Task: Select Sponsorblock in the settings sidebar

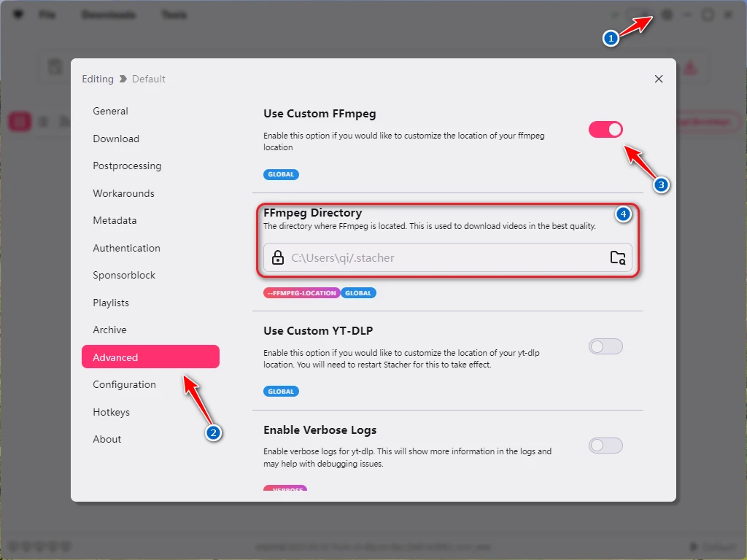Action: click(x=124, y=275)
